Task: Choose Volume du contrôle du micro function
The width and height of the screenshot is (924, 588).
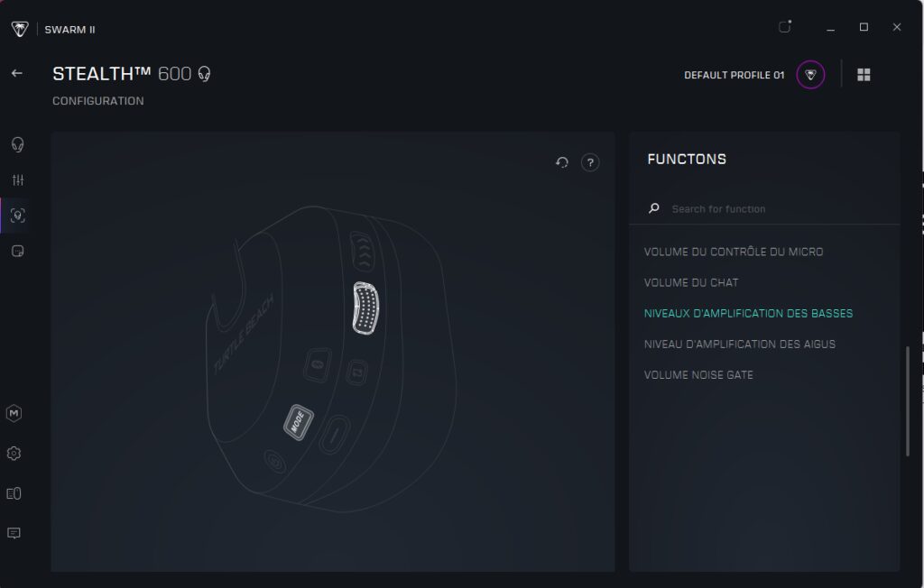Action: click(734, 252)
